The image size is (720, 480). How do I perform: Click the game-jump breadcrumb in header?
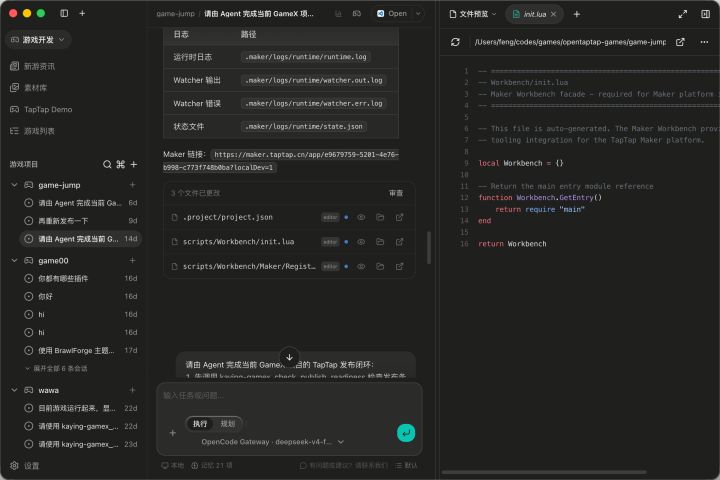[175, 14]
